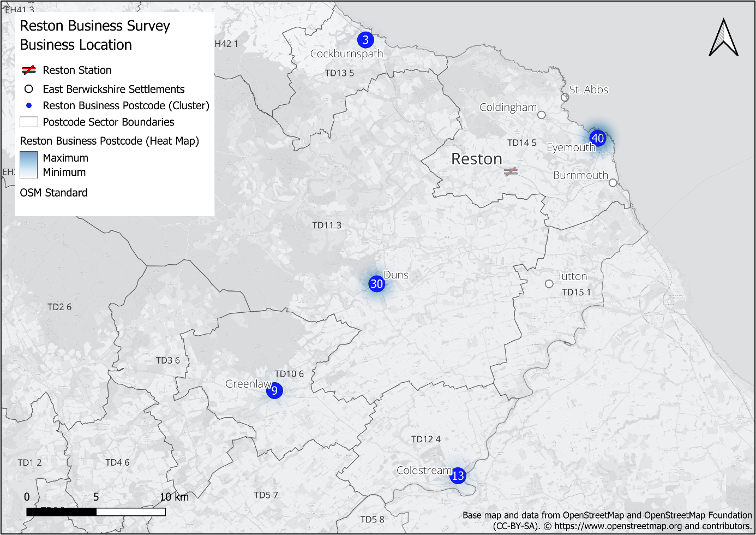Screen dimensions: 756x535
Task: Select the St. Abbs settlement circle marker
Action: [565, 97]
